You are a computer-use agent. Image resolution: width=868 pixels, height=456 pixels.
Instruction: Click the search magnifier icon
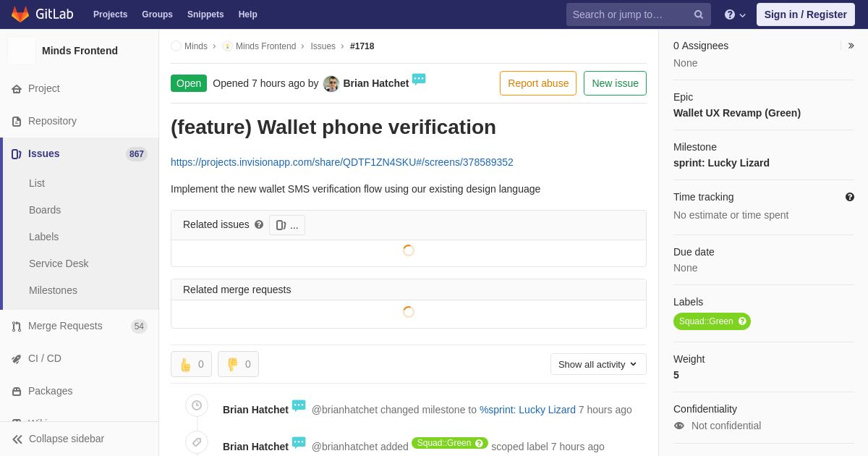point(699,14)
